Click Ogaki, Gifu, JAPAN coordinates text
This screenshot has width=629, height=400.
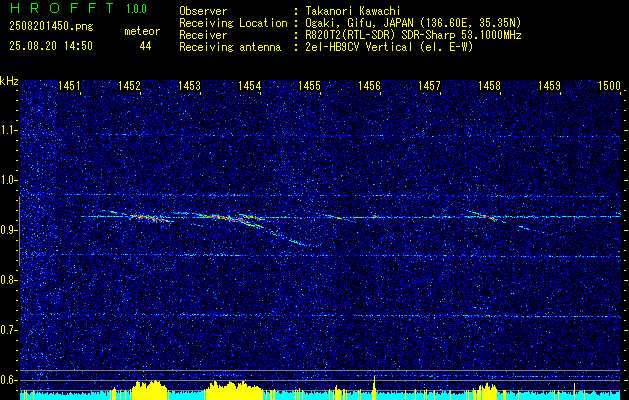click(x=413, y=23)
